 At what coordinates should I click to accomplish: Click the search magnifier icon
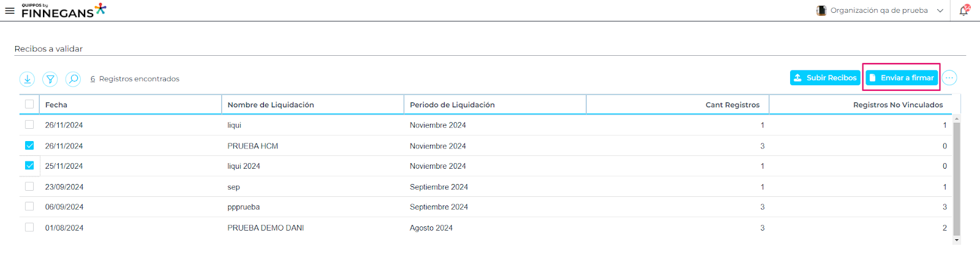click(x=73, y=79)
